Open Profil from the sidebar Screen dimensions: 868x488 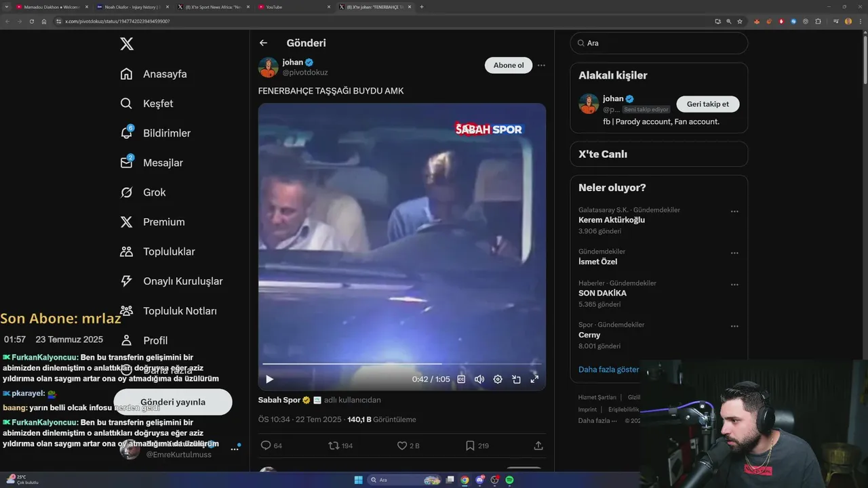click(x=144, y=340)
